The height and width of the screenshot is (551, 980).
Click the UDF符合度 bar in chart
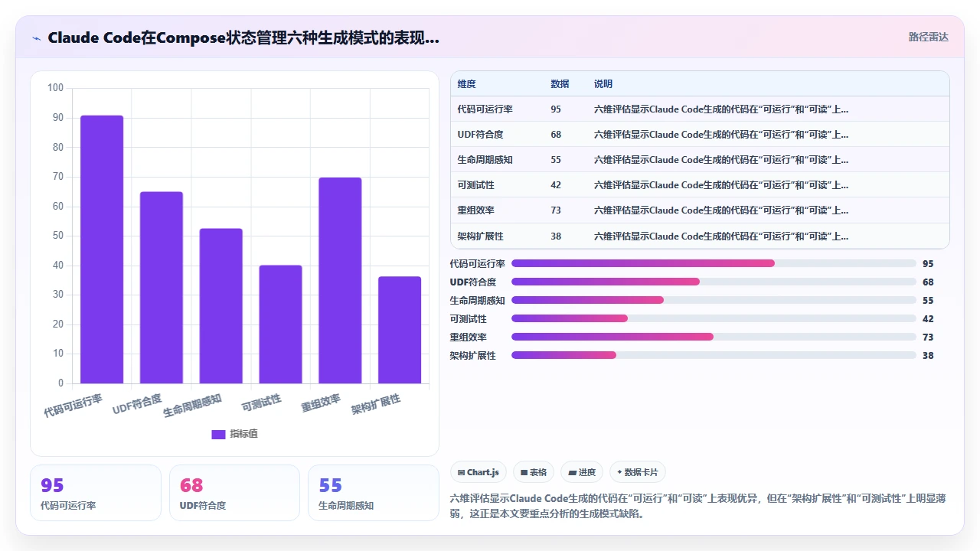pos(162,288)
